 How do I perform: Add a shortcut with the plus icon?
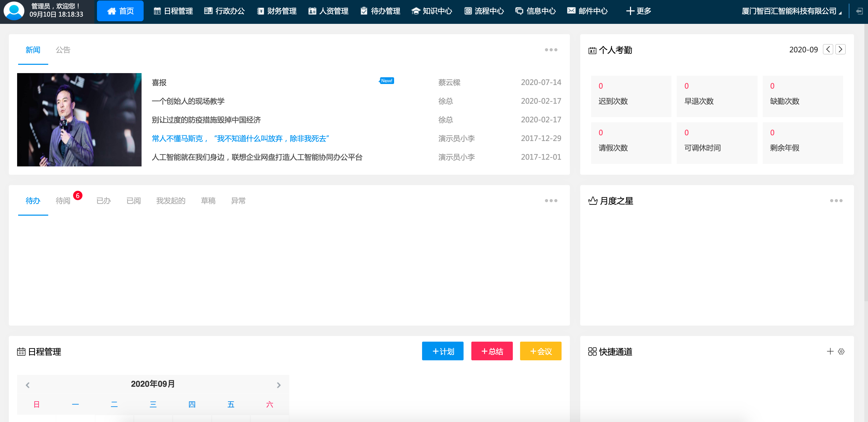(x=830, y=351)
